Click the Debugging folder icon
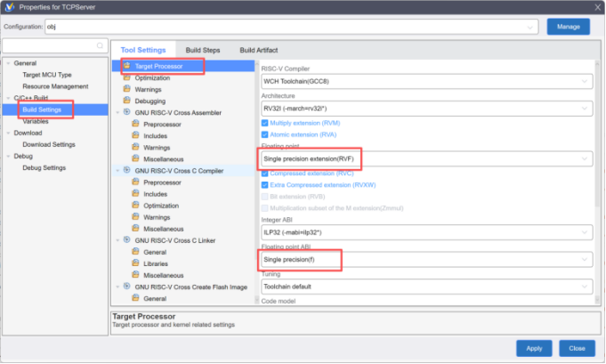Image resolution: width=606 pixels, height=364 pixels. (x=126, y=101)
